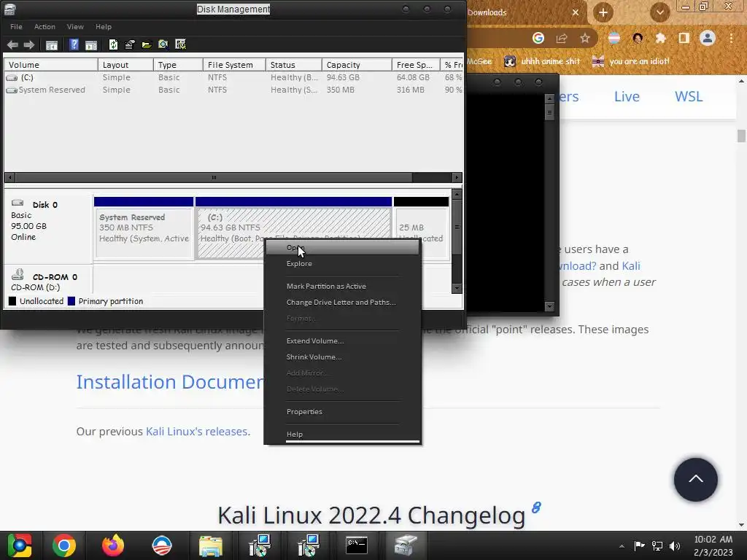Click the blue Help question mark icon
The width and height of the screenshot is (747, 560).
74,44
